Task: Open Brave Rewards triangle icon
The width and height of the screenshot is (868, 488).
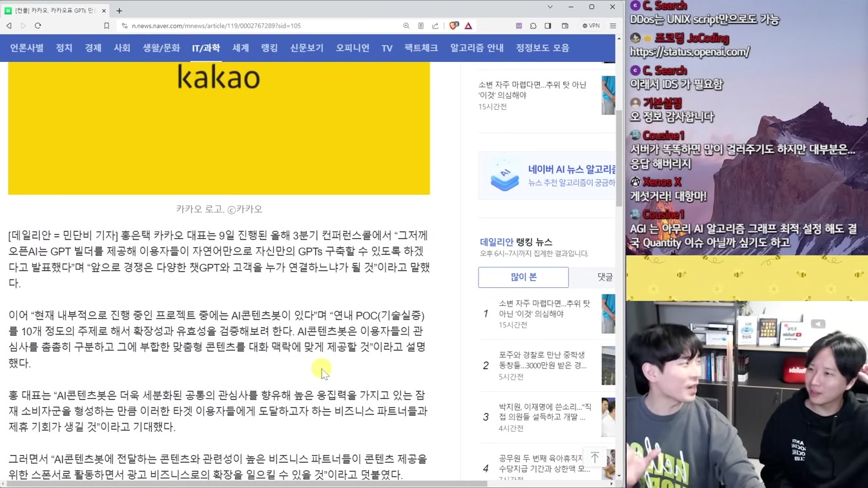Action: click(x=468, y=26)
